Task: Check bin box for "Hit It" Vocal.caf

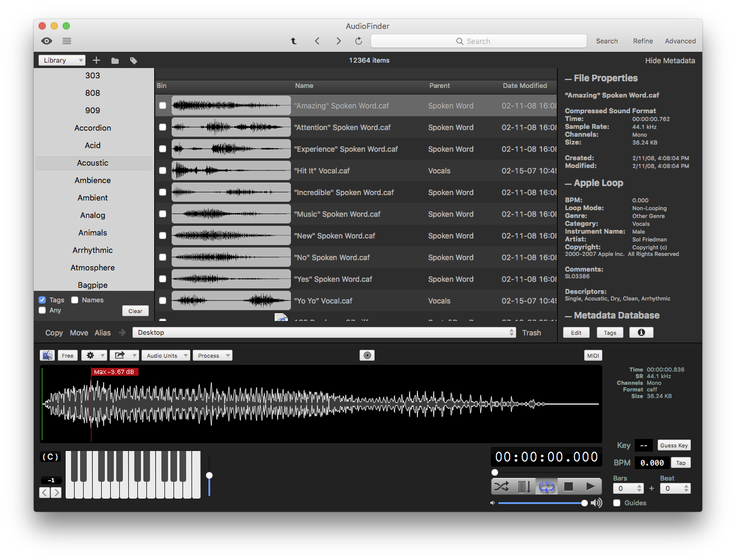Action: 163,170
